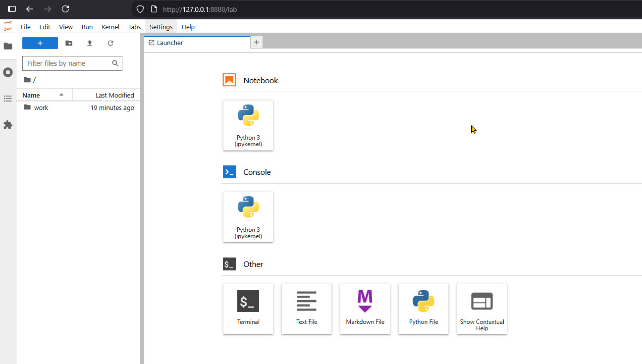Click the filter files by name field
642x364 pixels.
coord(67,63)
